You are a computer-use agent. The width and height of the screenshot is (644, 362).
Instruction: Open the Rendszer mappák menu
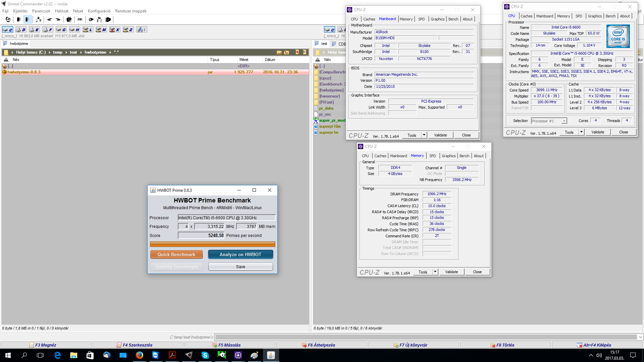[131, 11]
